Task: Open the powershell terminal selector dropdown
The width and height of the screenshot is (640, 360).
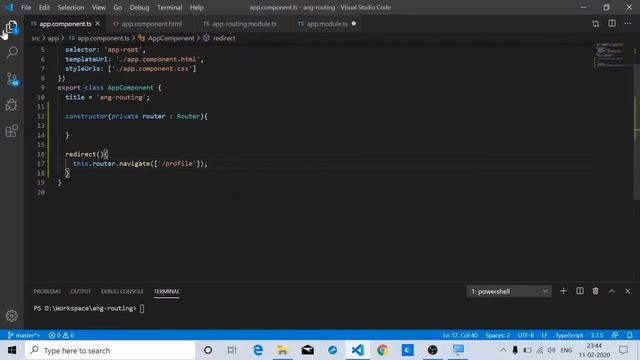Action: click(x=509, y=291)
